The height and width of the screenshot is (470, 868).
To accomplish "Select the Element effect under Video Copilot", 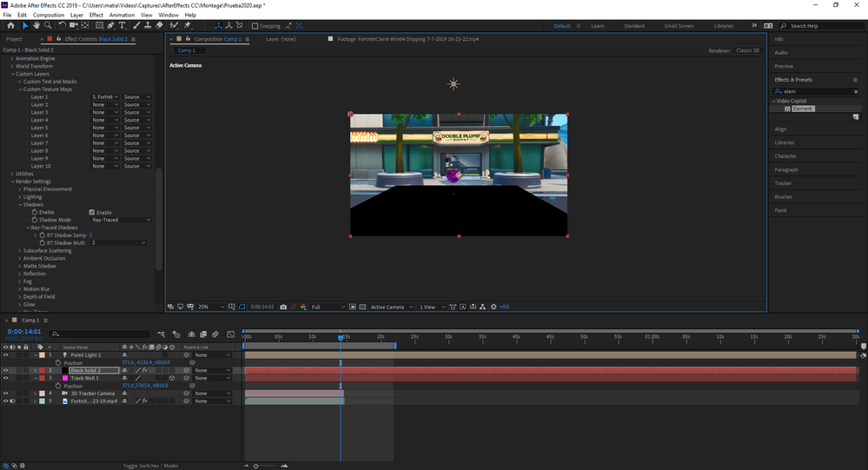I will pyautogui.click(x=802, y=109).
